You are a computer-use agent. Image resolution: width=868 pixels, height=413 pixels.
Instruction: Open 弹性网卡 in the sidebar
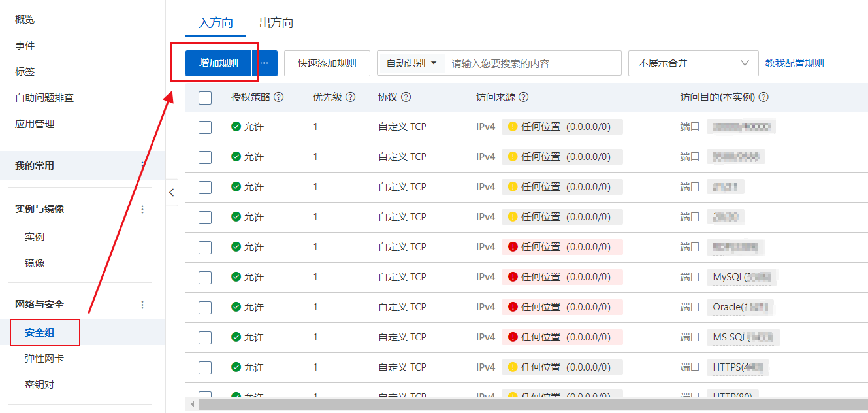coord(44,359)
